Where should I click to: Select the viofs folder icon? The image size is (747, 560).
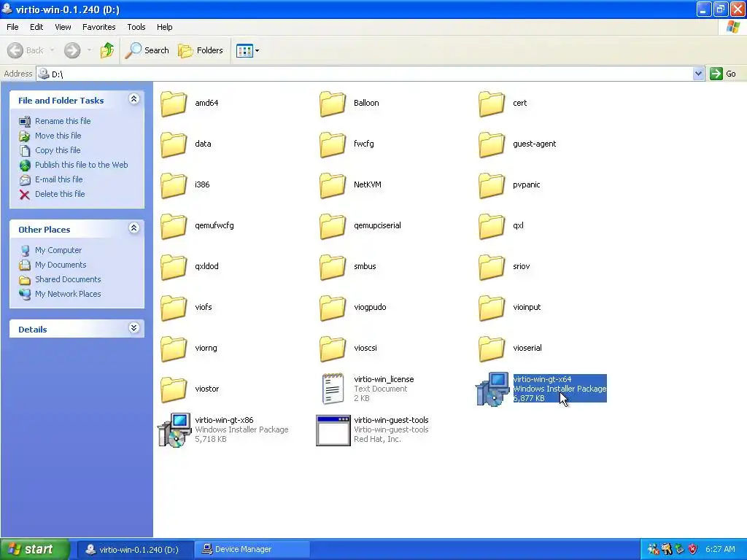click(174, 308)
